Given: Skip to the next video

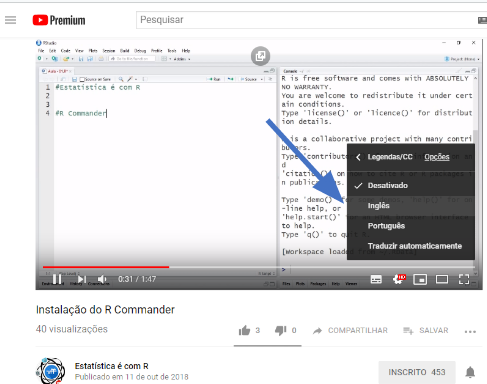Looking at the screenshot, I should pyautogui.click(x=82, y=279).
